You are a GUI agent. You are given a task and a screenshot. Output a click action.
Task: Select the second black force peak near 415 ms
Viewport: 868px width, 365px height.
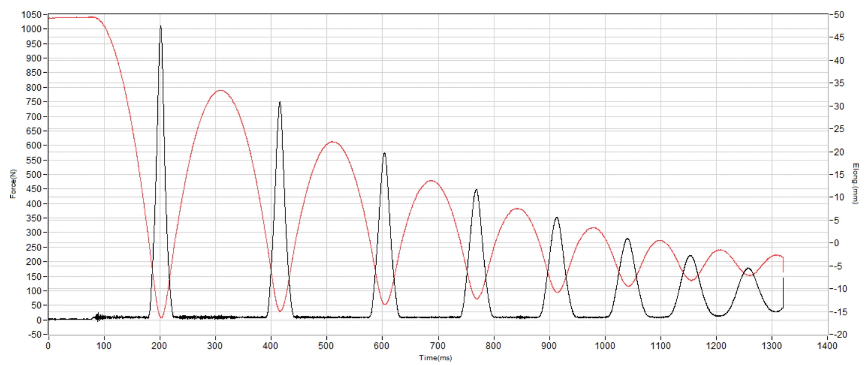coord(280,103)
